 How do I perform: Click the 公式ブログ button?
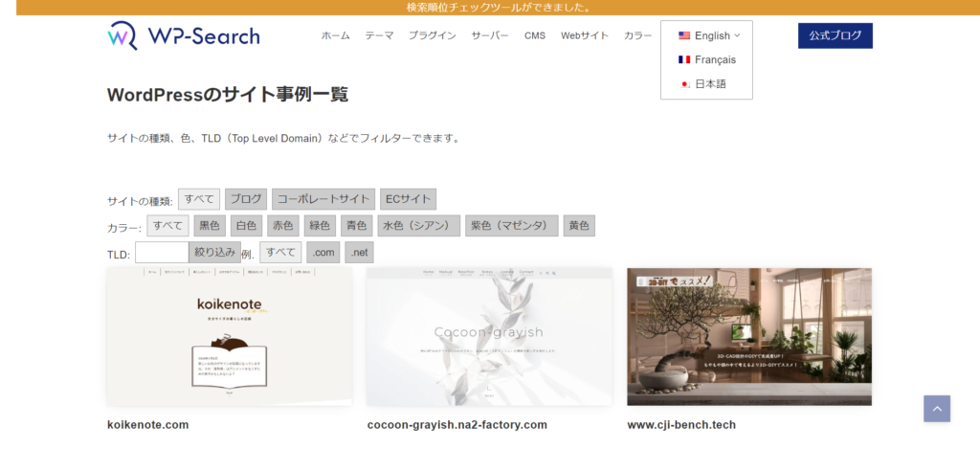[x=835, y=35]
